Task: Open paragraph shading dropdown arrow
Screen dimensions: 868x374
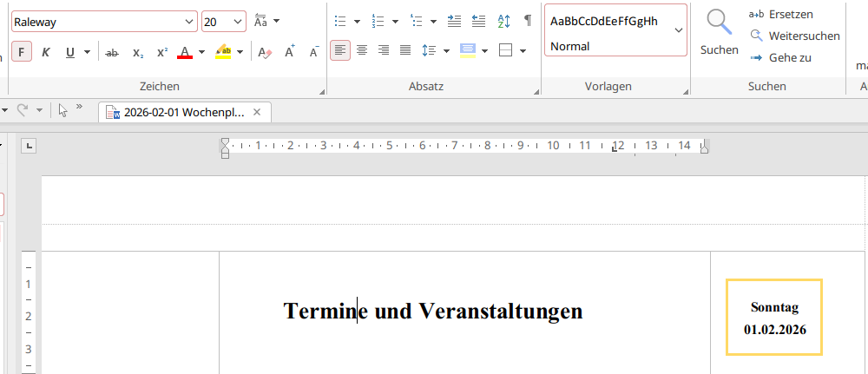Action: [485, 51]
